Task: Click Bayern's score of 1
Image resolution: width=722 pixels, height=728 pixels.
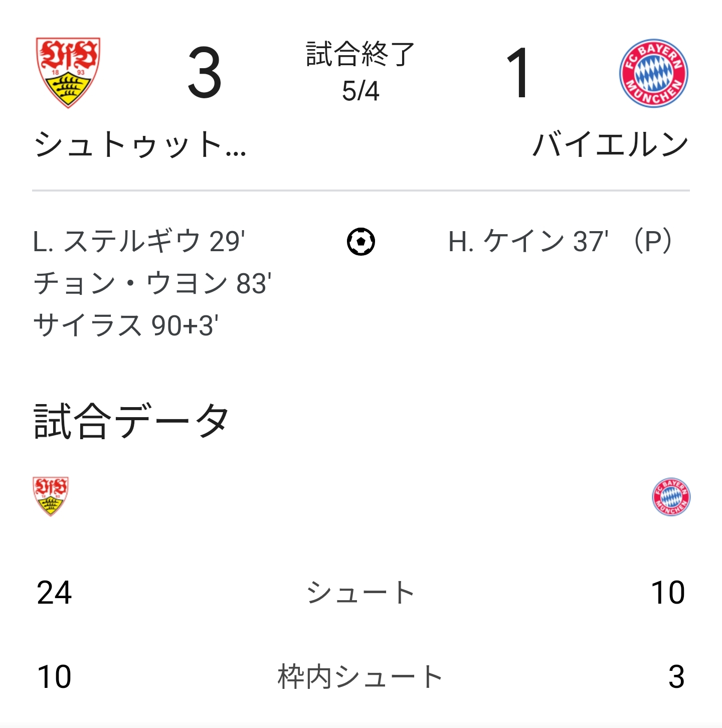Action: click(x=517, y=73)
